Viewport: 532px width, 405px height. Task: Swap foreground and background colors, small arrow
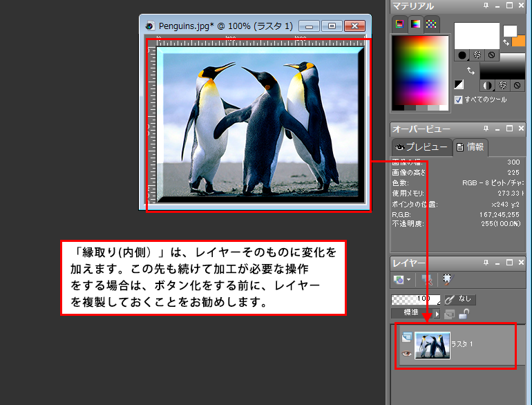coord(506,42)
